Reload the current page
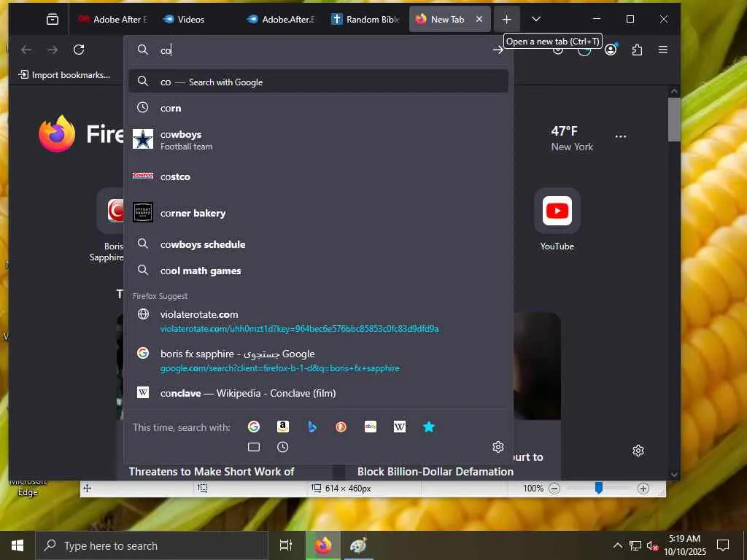The height and width of the screenshot is (560, 747). pyautogui.click(x=79, y=50)
